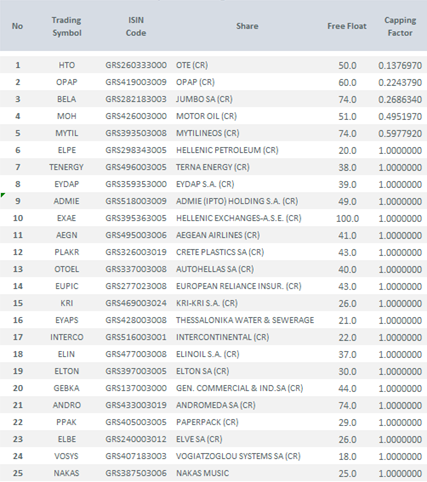Image resolution: width=427 pixels, height=482 pixels.
Task: Select the ISIN Code column header
Action: click(x=136, y=26)
